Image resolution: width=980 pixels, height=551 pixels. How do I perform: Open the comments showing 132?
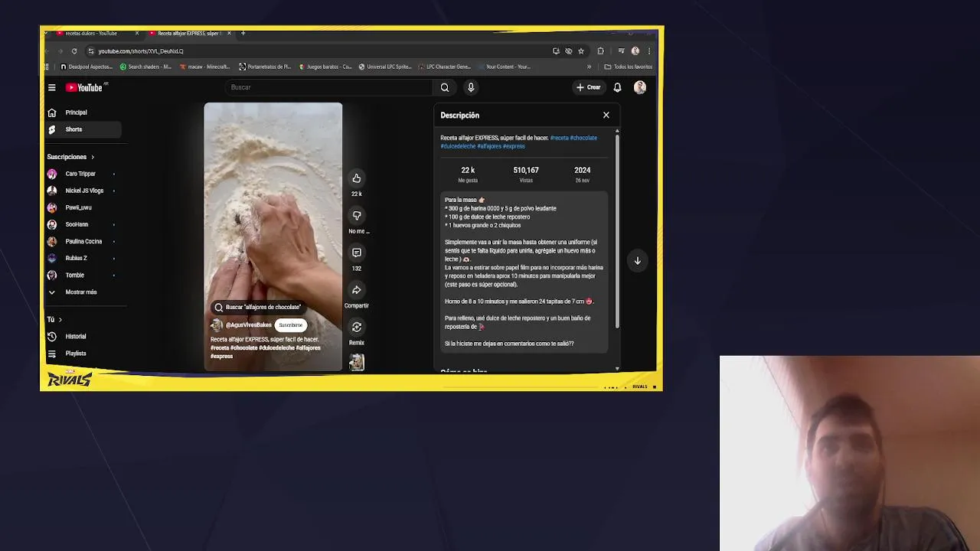point(357,253)
